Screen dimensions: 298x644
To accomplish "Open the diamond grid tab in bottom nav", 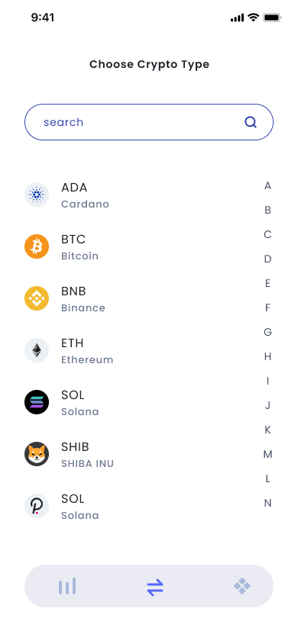I will point(242,586).
